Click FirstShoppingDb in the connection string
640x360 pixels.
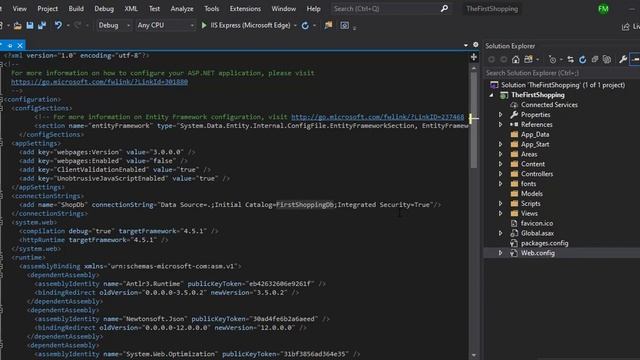click(305, 205)
